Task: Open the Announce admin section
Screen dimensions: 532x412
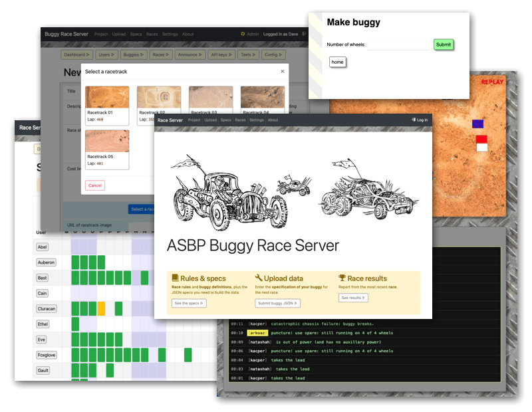Action: coord(190,55)
